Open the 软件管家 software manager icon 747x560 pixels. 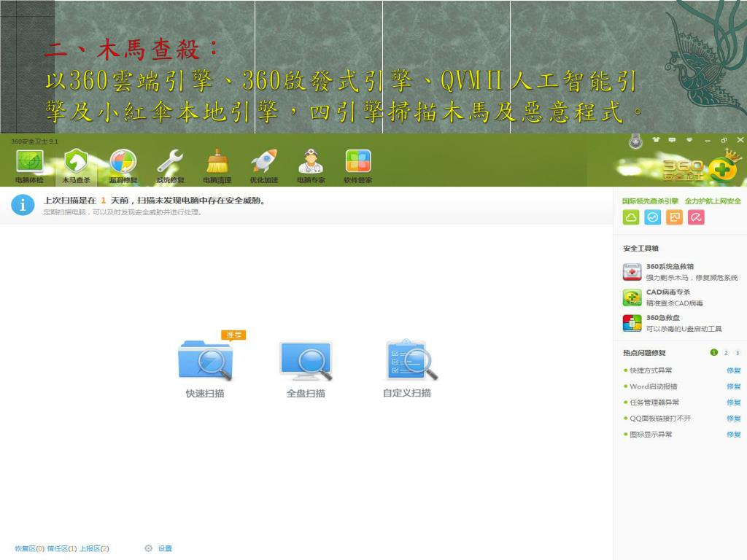click(357, 161)
